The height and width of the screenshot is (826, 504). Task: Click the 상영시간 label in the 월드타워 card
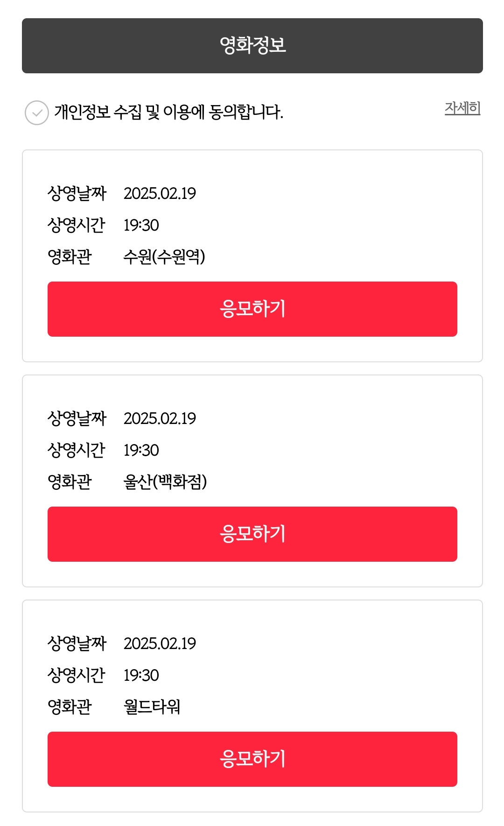coord(77,675)
